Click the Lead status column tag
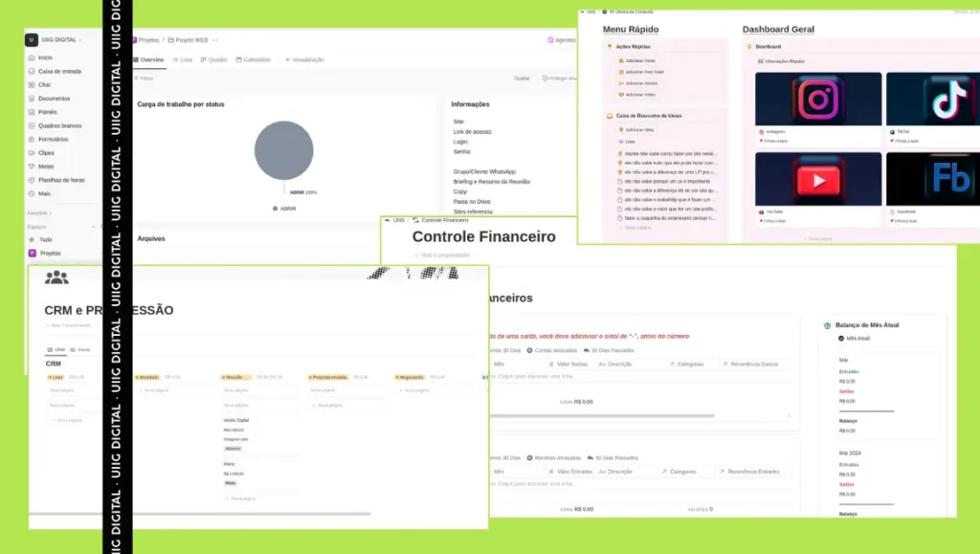 pos(56,378)
